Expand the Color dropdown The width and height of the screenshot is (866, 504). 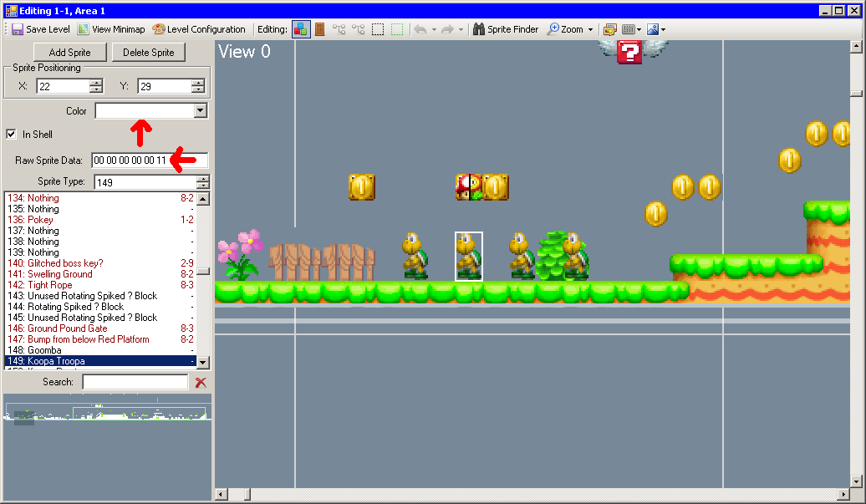pyautogui.click(x=200, y=110)
